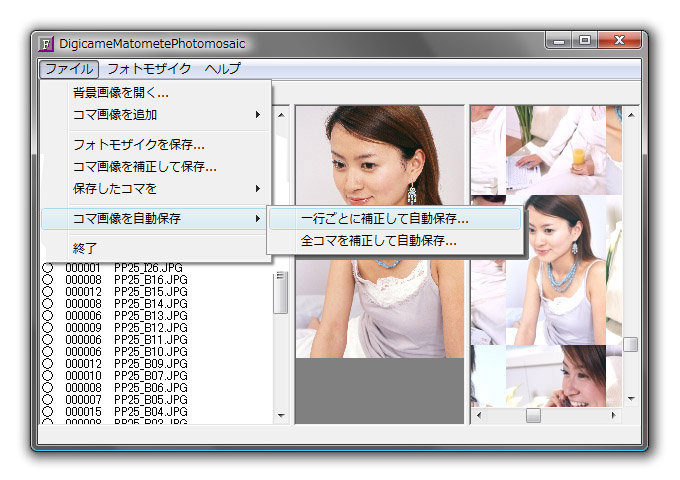Toggle circle marker beside PP25_B13.JPG

pos(46,315)
